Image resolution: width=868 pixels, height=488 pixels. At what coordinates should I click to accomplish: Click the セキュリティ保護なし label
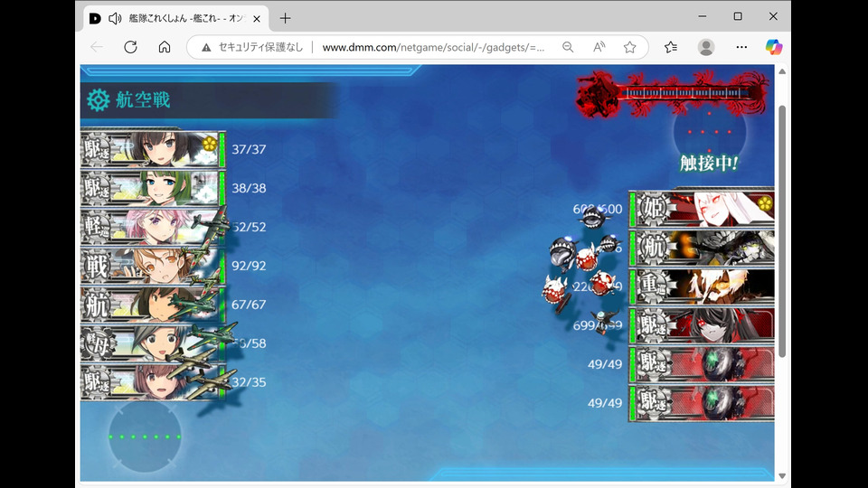pyautogui.click(x=260, y=47)
